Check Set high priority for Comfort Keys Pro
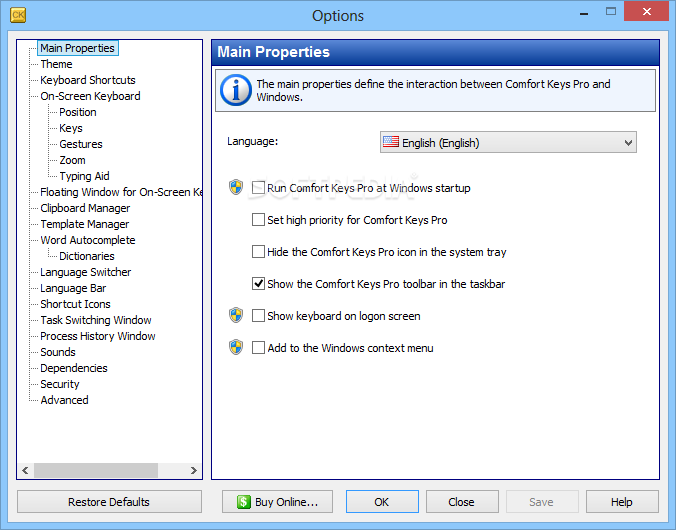 coord(258,220)
